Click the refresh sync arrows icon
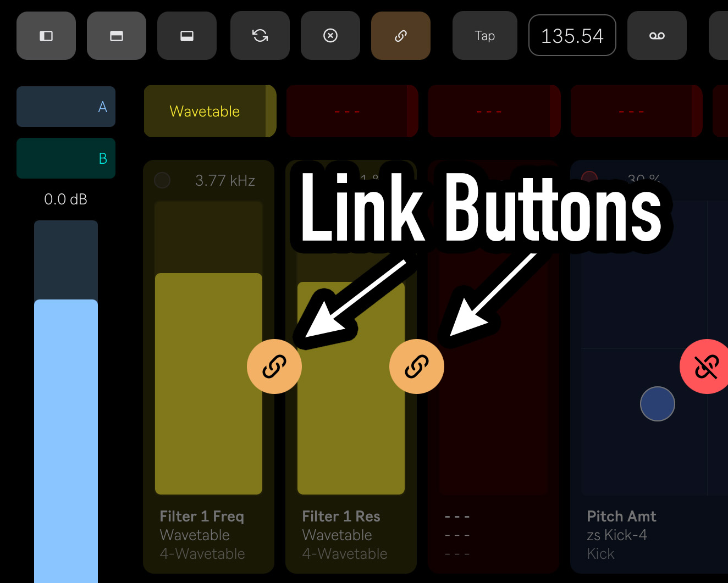Screen dimensions: 728x583 click(260, 36)
